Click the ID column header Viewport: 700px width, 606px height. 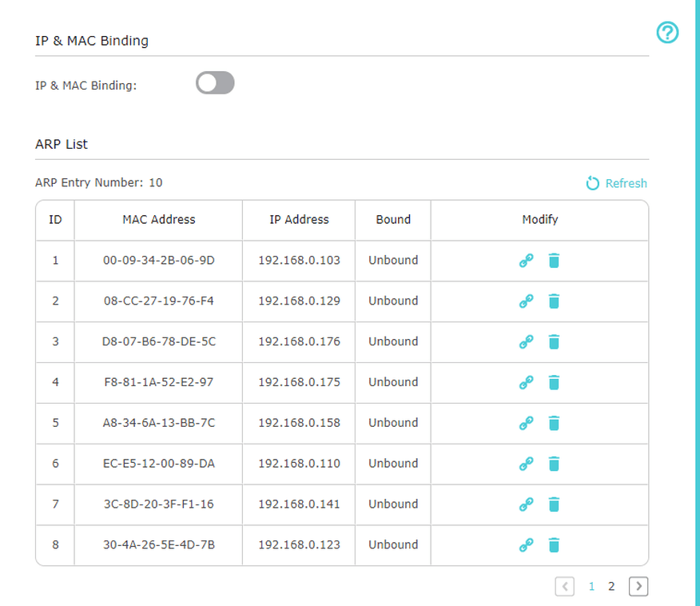coord(55,219)
